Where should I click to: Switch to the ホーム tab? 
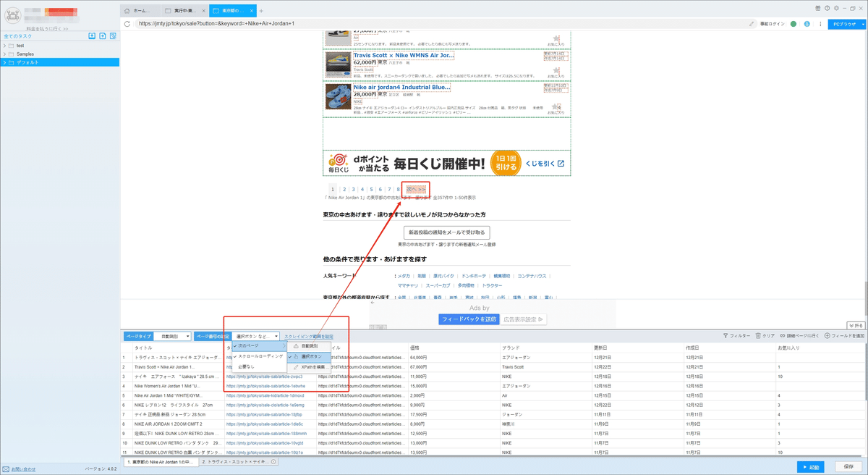(139, 11)
